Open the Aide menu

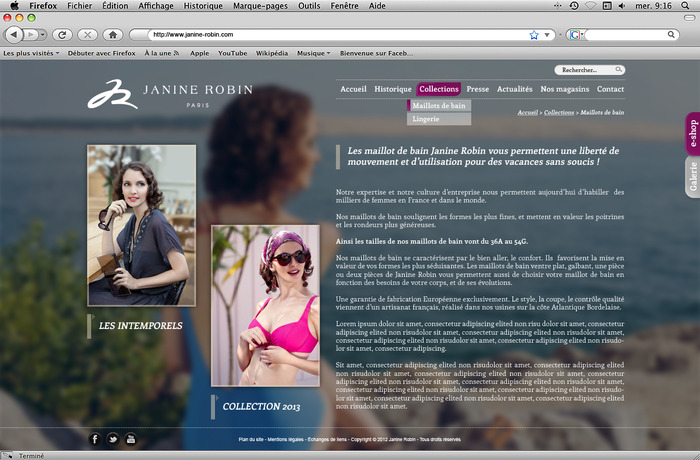point(377,6)
